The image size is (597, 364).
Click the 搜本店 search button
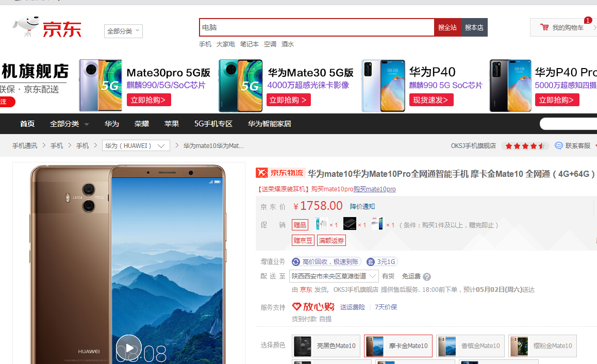tap(474, 27)
